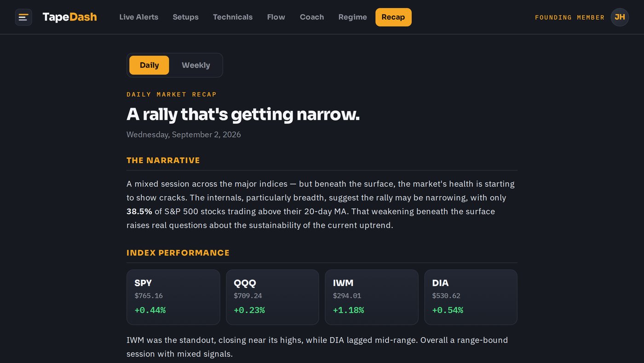This screenshot has width=644, height=363.
Task: Click the date Wednesday, September 2, 2026
Action: (184, 135)
